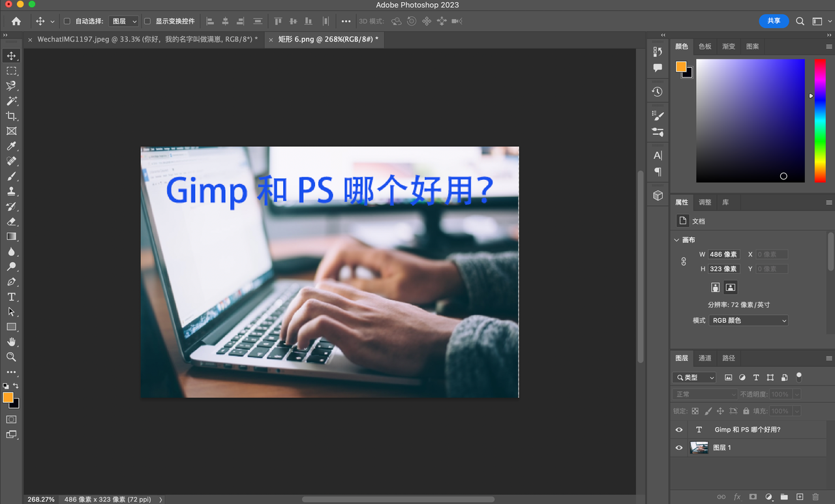Click the rainbow hue slider bar
Viewport: 835px width, 504px height.
click(x=819, y=121)
